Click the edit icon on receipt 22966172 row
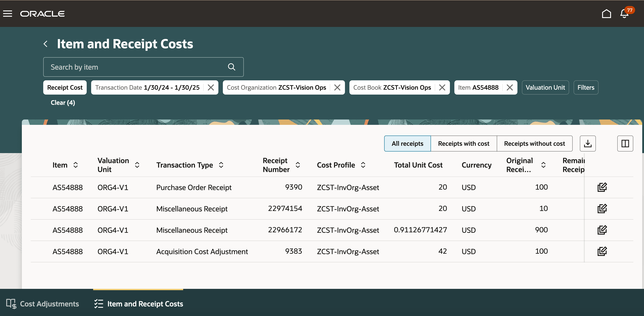 click(x=602, y=230)
